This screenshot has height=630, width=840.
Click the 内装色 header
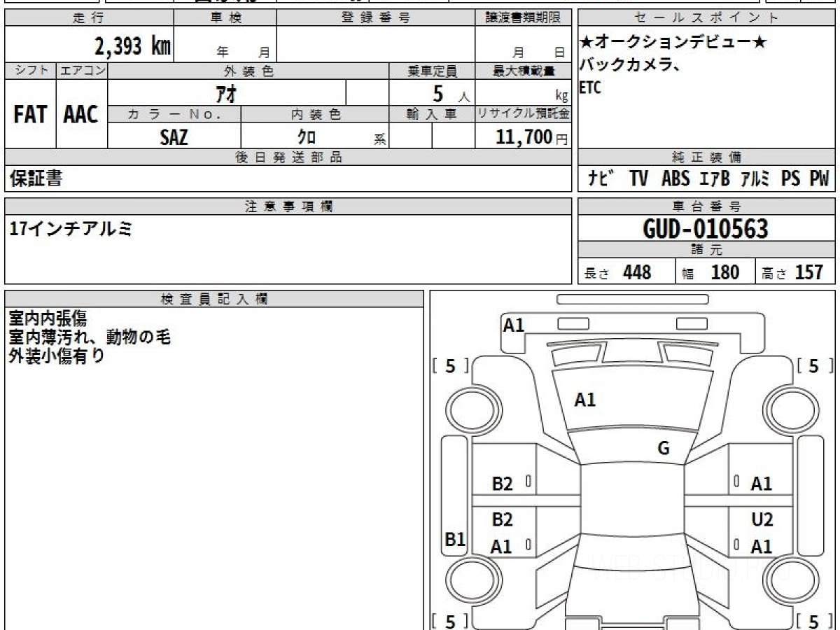tap(315, 114)
